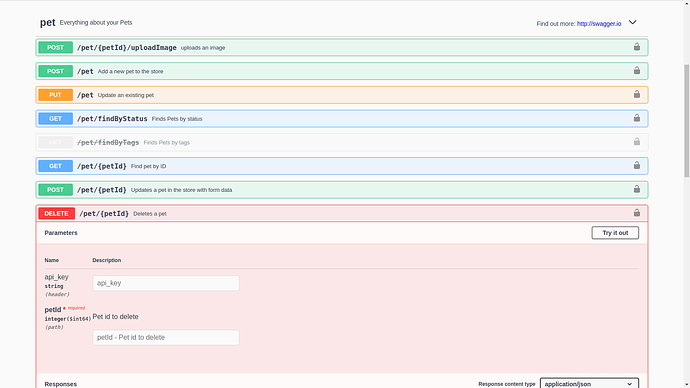Click the page vertical scrollbar thumb
690x388 pixels.
686,121
